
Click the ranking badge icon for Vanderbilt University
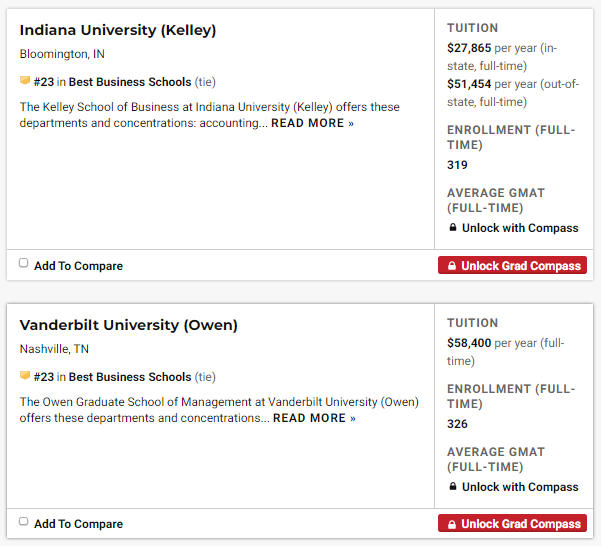click(x=25, y=376)
